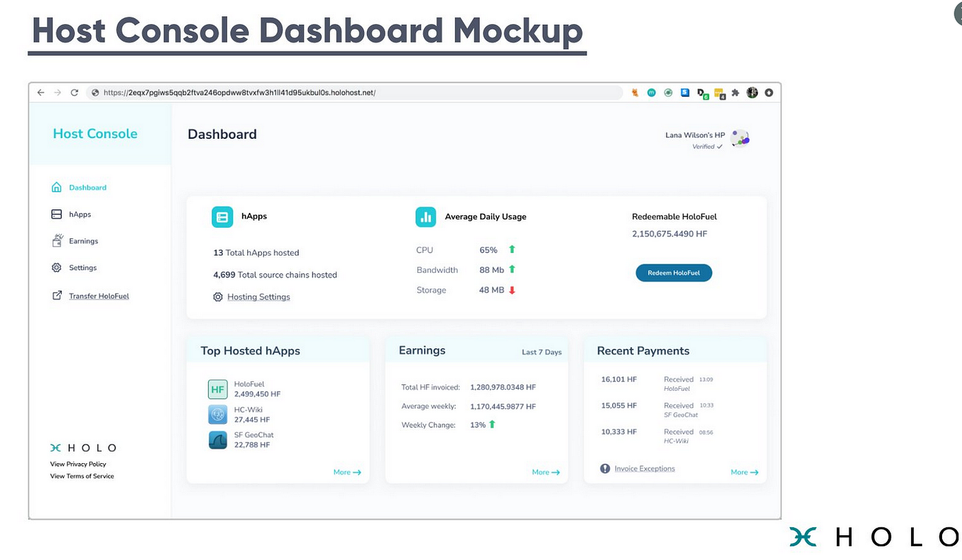Click More in the Recent Payments card
Image resolution: width=962 pixels, height=560 pixels.
click(744, 472)
